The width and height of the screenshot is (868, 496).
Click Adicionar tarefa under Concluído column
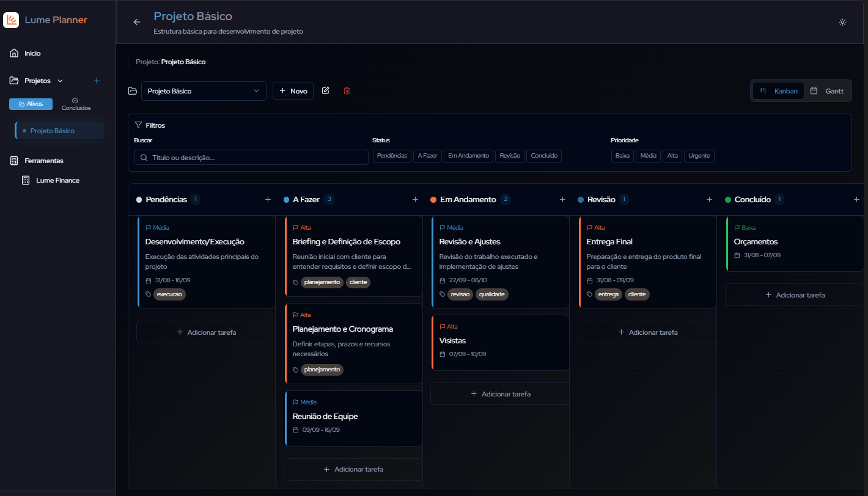click(795, 295)
